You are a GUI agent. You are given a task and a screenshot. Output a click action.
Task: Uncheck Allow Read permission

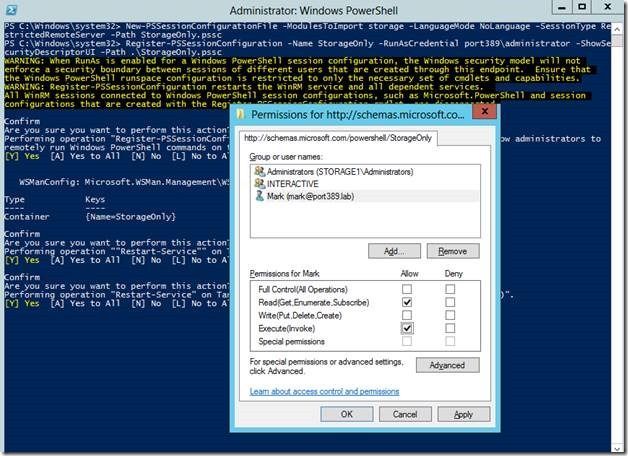tap(407, 302)
